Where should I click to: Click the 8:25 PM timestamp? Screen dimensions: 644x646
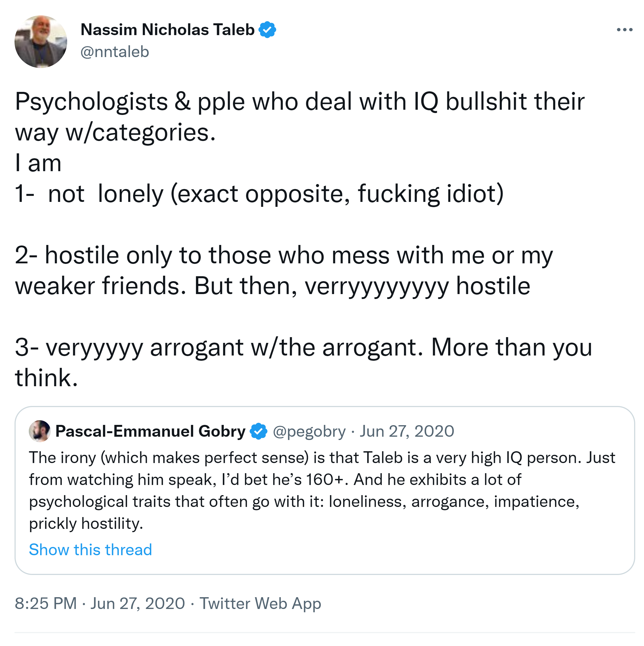point(46,603)
